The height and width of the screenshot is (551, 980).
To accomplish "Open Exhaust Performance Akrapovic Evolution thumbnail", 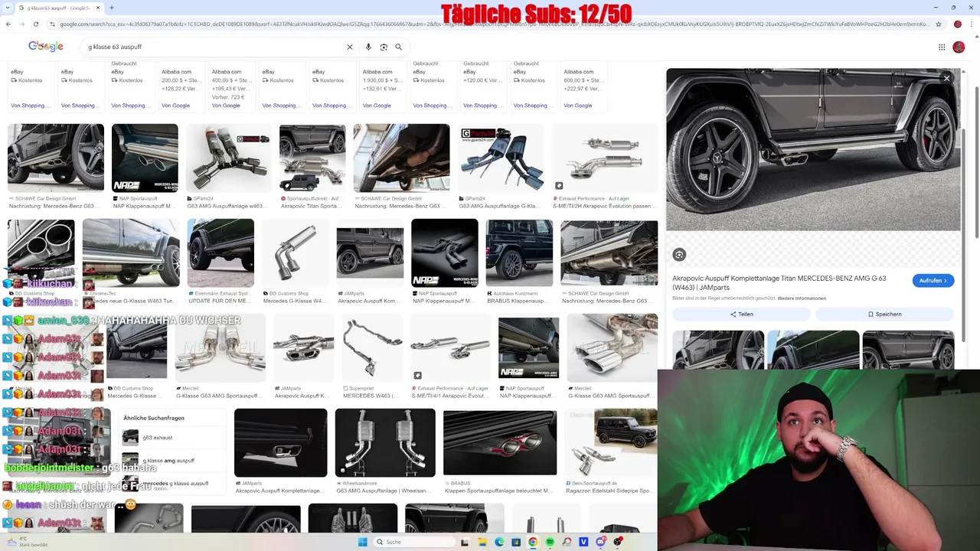I will 605,158.
